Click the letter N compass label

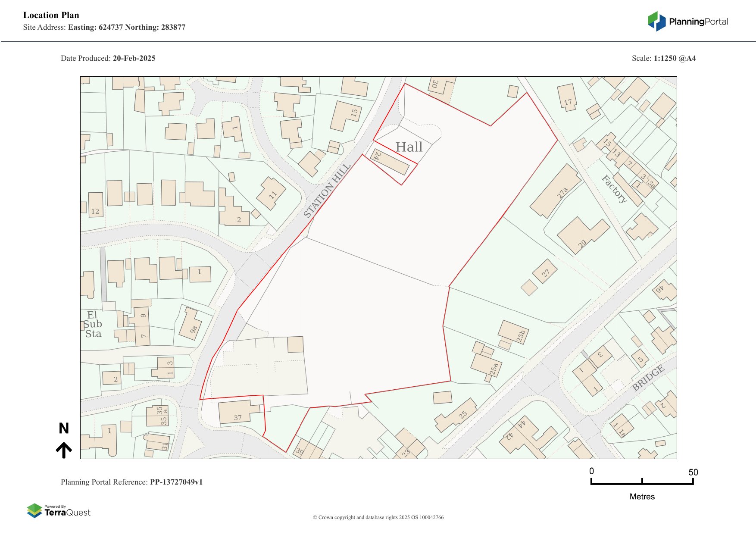(64, 428)
